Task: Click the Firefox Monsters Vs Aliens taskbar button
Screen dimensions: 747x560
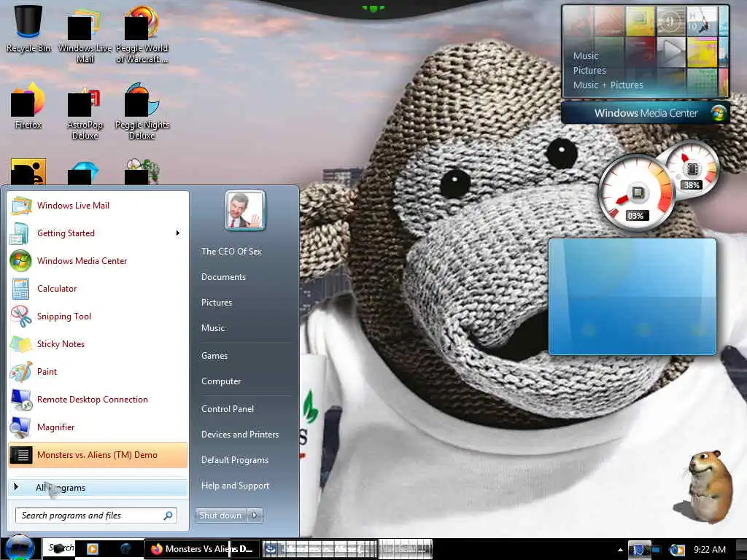Action: pyautogui.click(x=202, y=549)
